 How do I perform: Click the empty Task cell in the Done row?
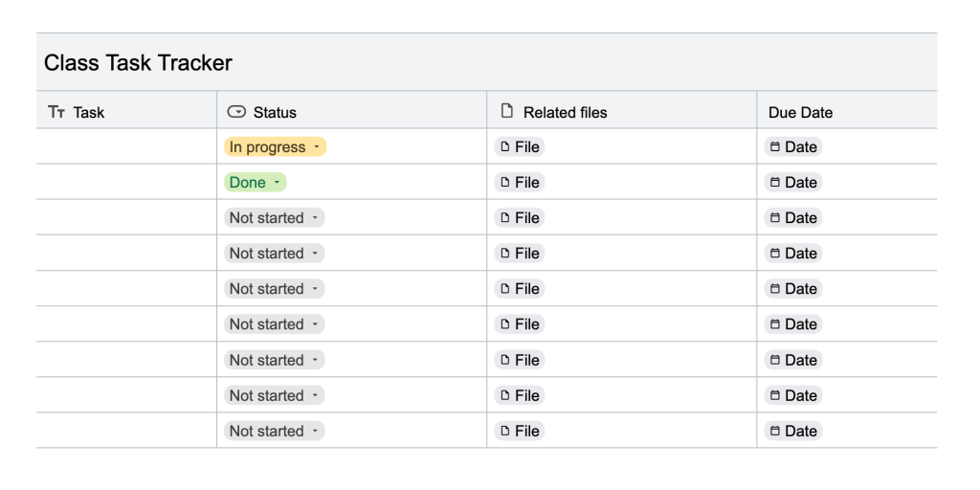[x=126, y=183]
